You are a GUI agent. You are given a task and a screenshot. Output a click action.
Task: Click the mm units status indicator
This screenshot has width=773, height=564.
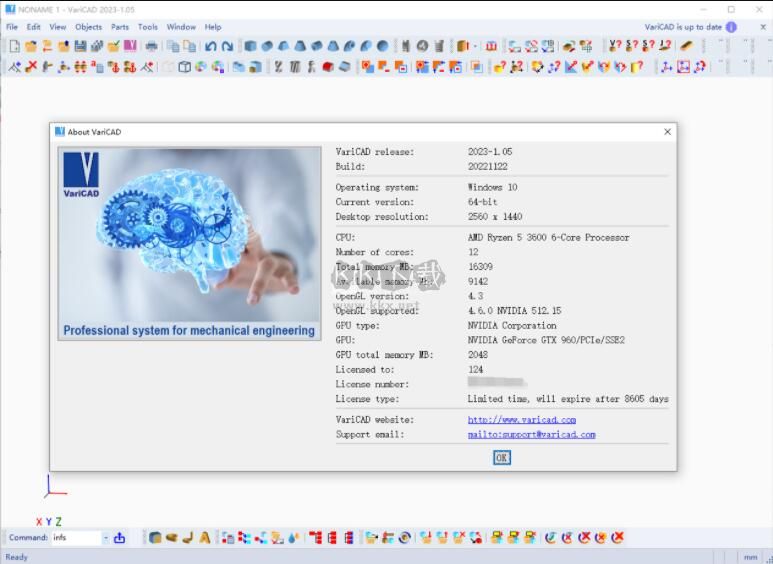[750, 557]
